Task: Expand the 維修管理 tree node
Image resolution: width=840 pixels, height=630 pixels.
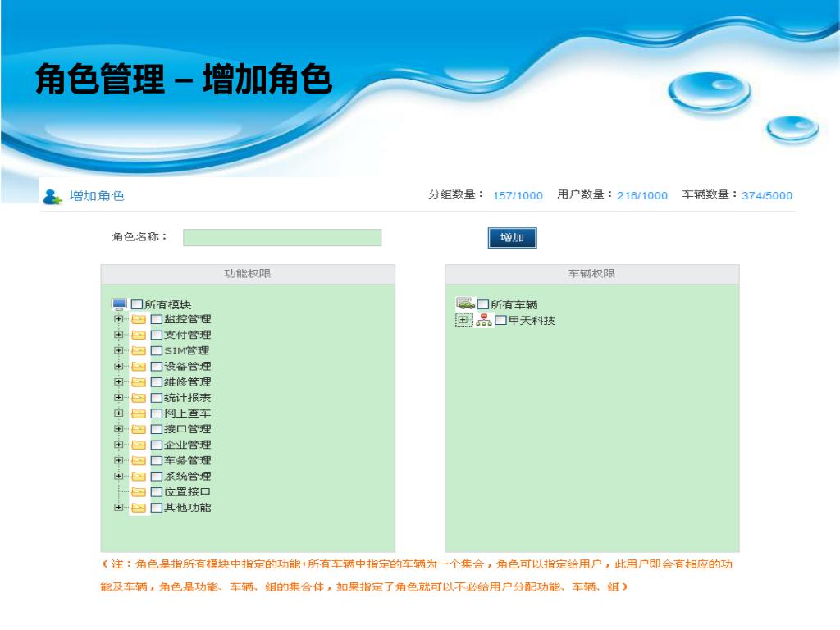Action: [x=119, y=381]
